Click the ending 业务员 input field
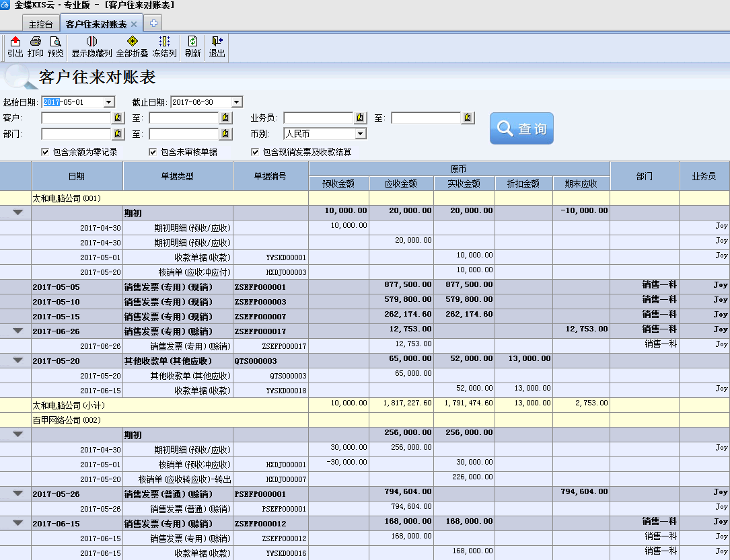The height and width of the screenshot is (560, 730). click(426, 118)
